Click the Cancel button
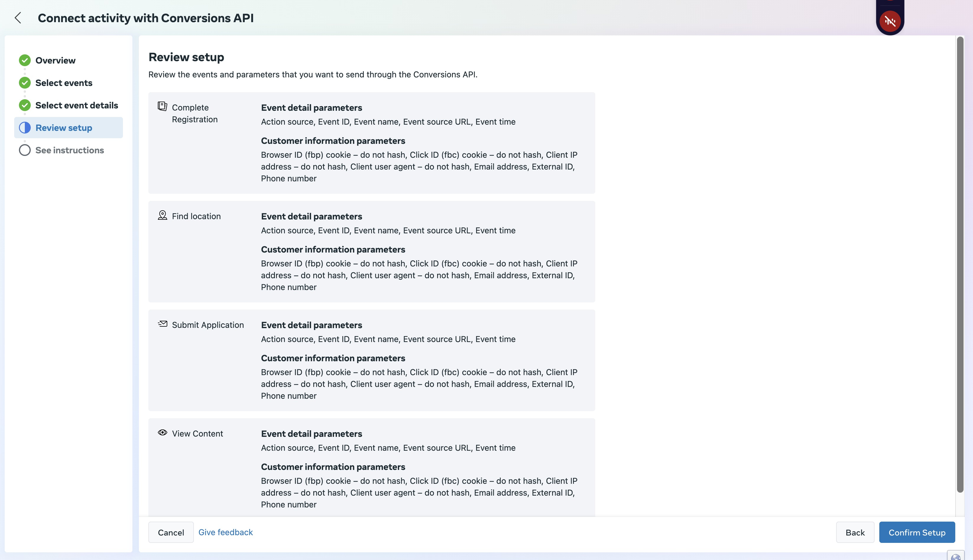Image resolution: width=973 pixels, height=560 pixels. click(x=171, y=532)
